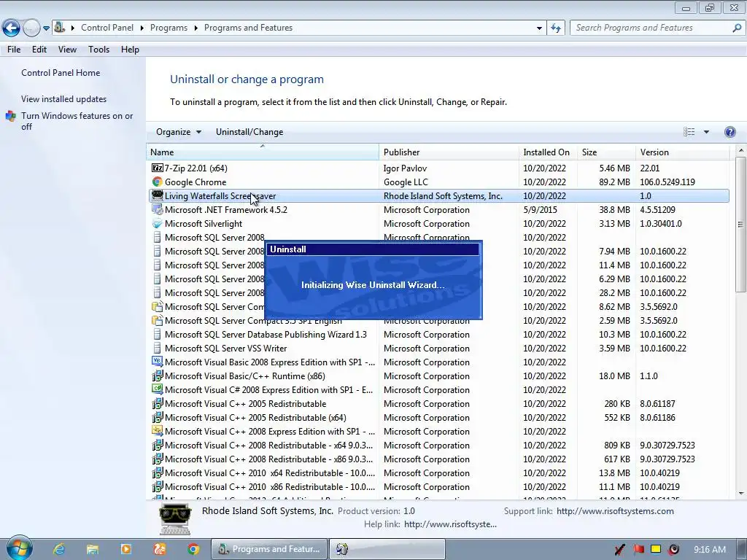
Task: Click the Uninstall/Change button
Action: tap(249, 132)
